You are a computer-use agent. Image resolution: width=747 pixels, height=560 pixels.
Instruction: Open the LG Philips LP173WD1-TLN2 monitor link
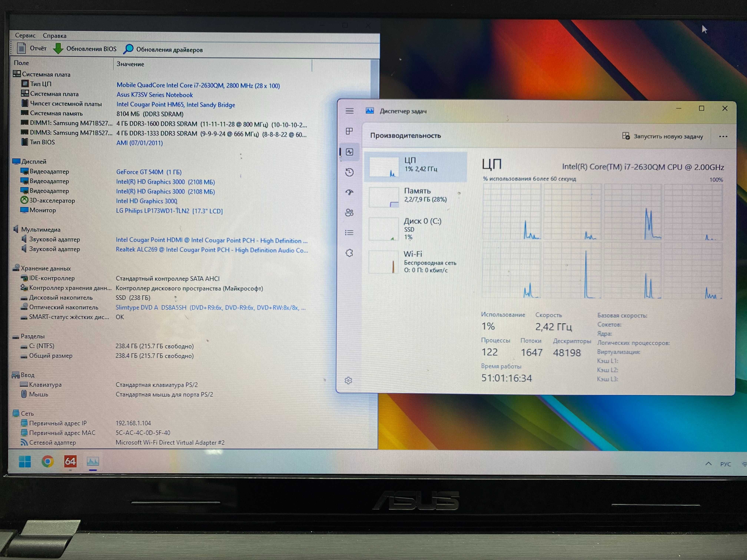coord(169,211)
